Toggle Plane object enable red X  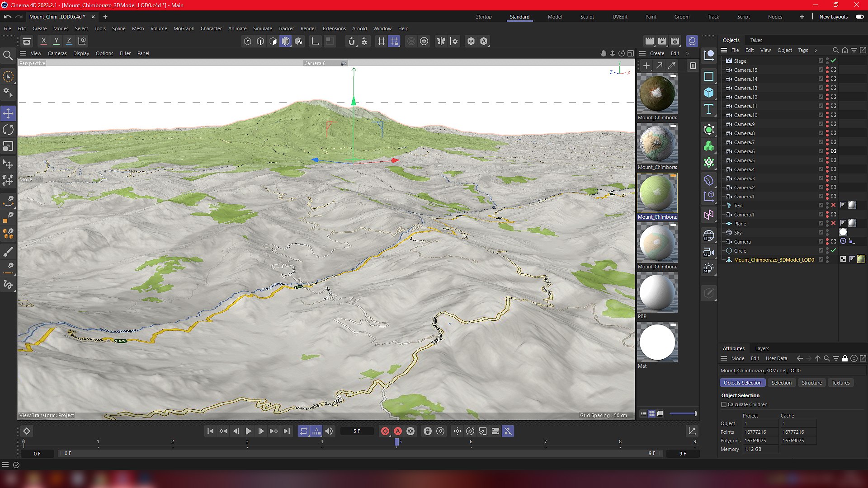(834, 223)
